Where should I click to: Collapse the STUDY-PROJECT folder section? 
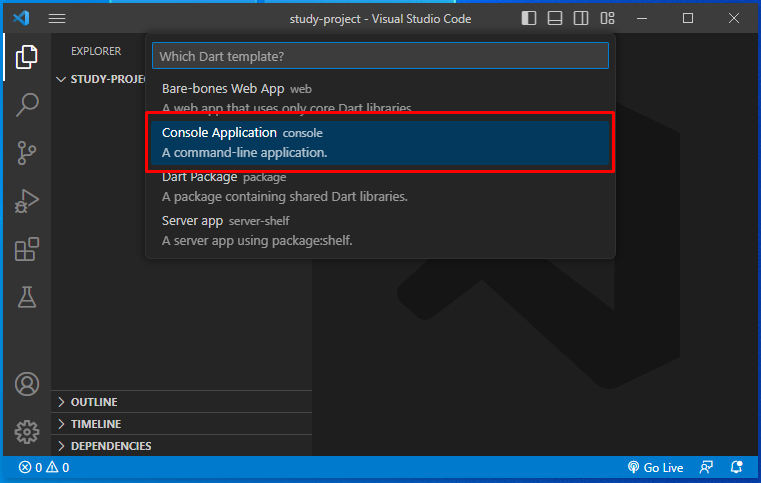pyautogui.click(x=100, y=79)
